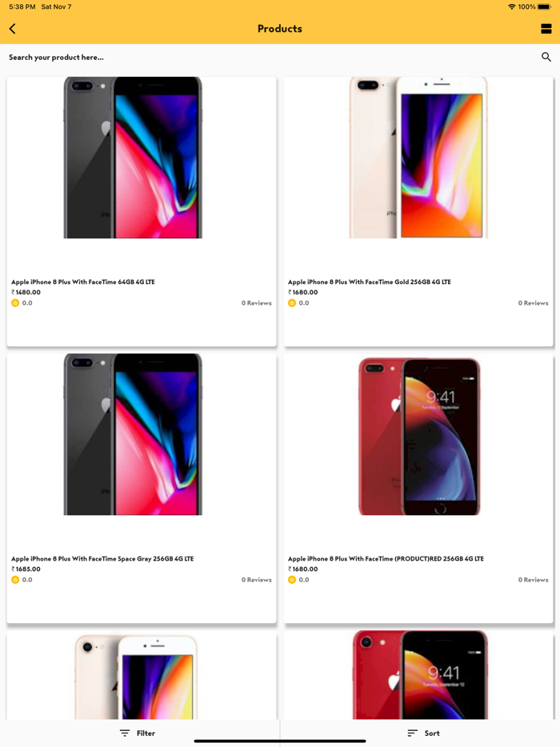Tap star rating icon of Space Gray 256GB
Screen dimensions: 560x747
pyautogui.click(x=15, y=580)
